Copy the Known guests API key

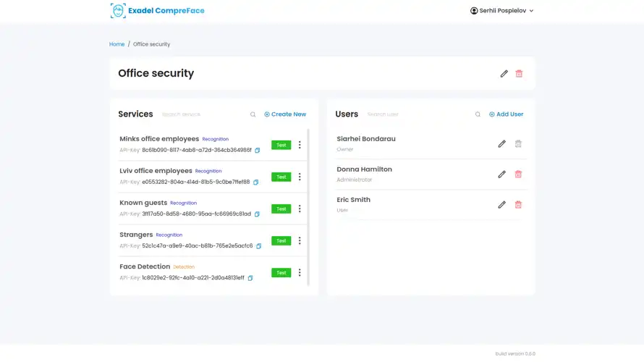pos(256,214)
